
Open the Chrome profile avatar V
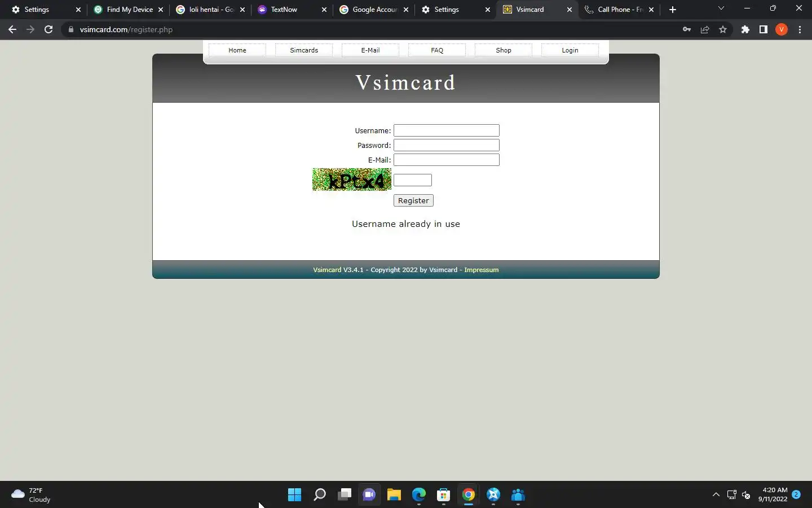[x=782, y=29]
